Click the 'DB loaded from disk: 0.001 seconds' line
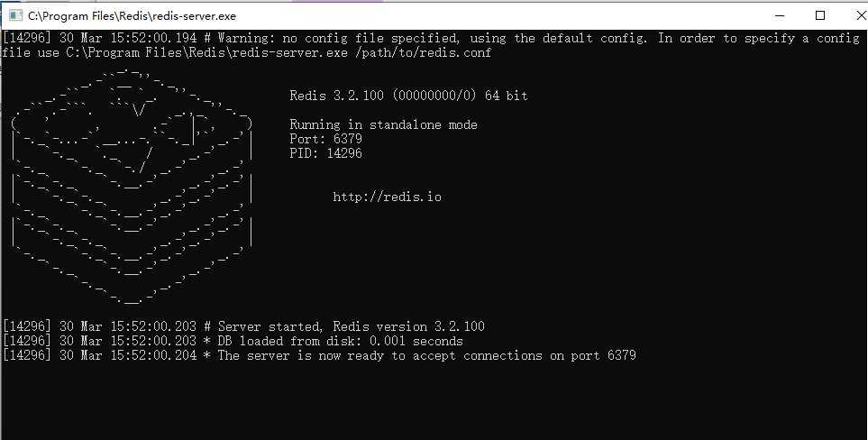The height and width of the screenshot is (440, 868). tap(233, 341)
